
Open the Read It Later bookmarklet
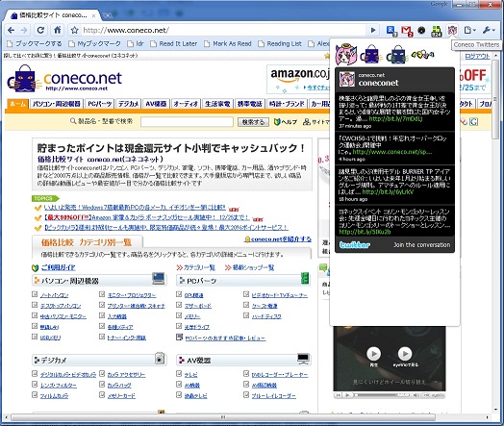(x=174, y=43)
